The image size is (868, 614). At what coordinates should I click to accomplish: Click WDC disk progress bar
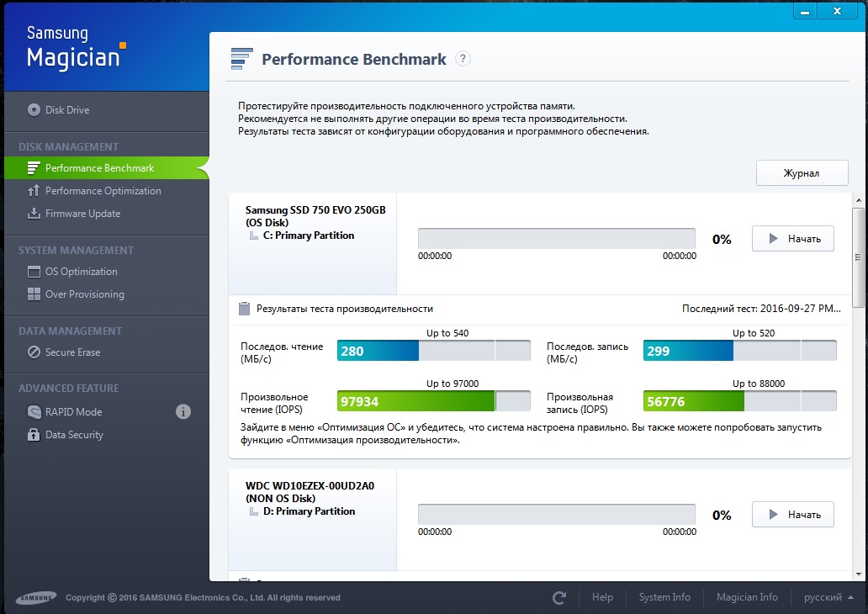click(556, 515)
